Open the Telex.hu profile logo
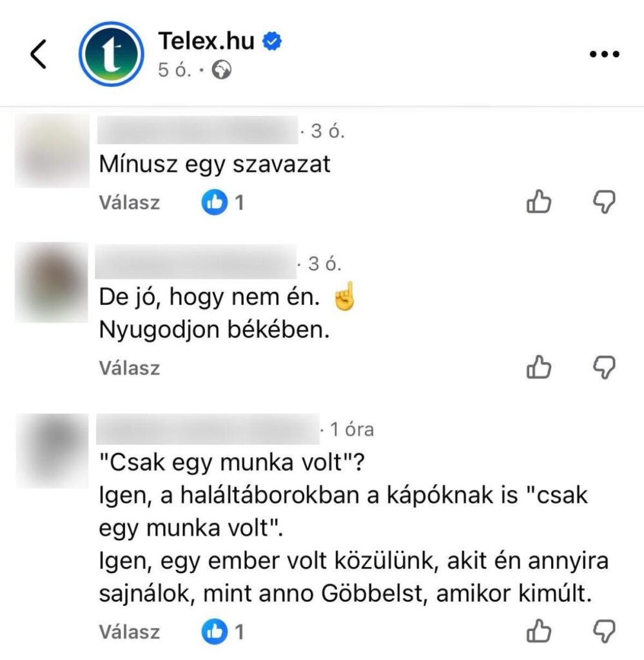 (111, 54)
